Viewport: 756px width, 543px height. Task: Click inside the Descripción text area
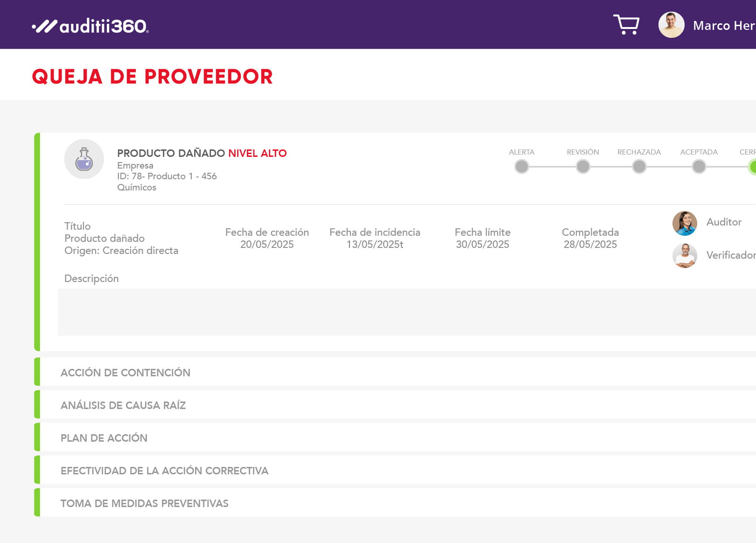pos(406,312)
